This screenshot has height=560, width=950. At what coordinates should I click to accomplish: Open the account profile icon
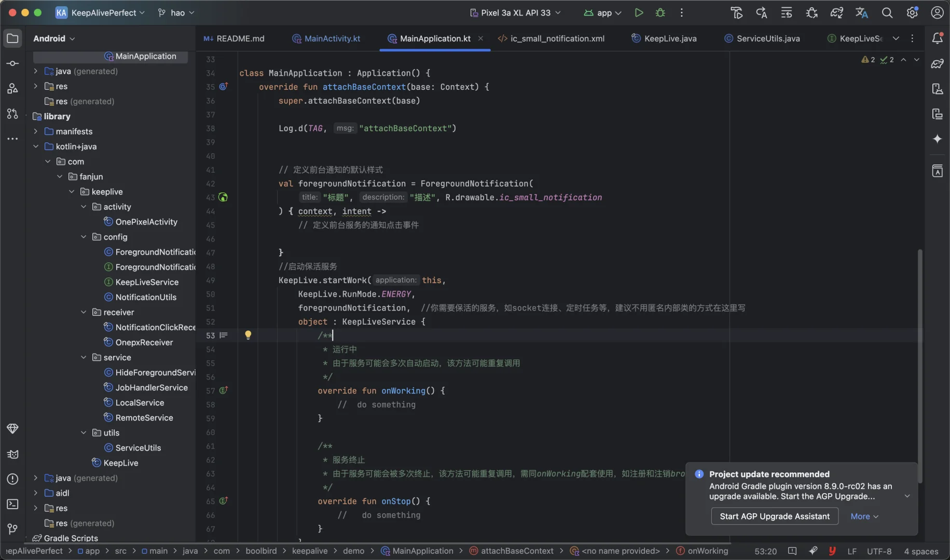[937, 12]
